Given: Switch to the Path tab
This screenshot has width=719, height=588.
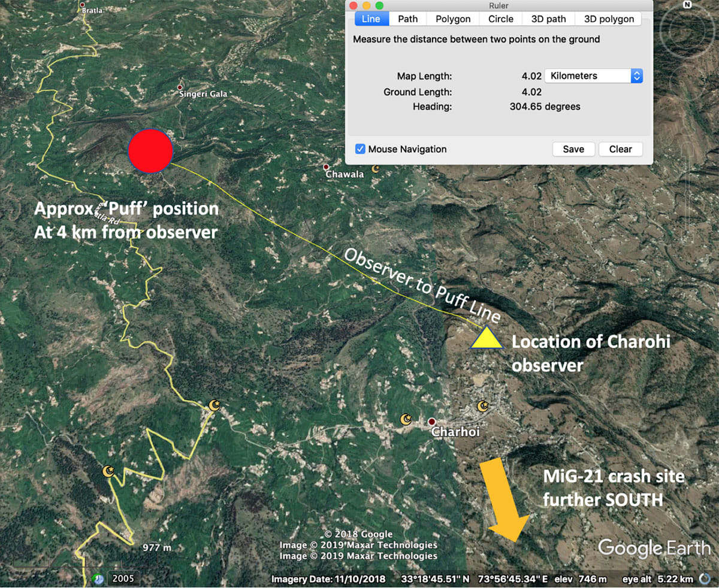Looking at the screenshot, I should (x=407, y=19).
